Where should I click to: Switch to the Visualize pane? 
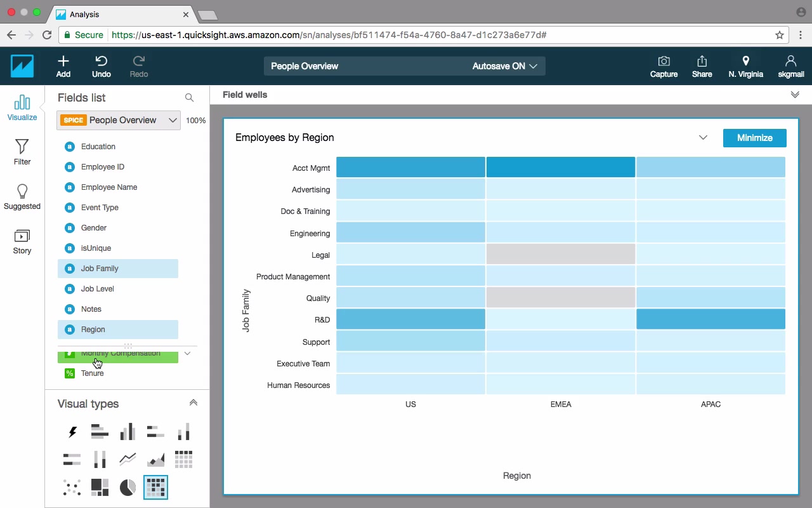[x=22, y=108]
